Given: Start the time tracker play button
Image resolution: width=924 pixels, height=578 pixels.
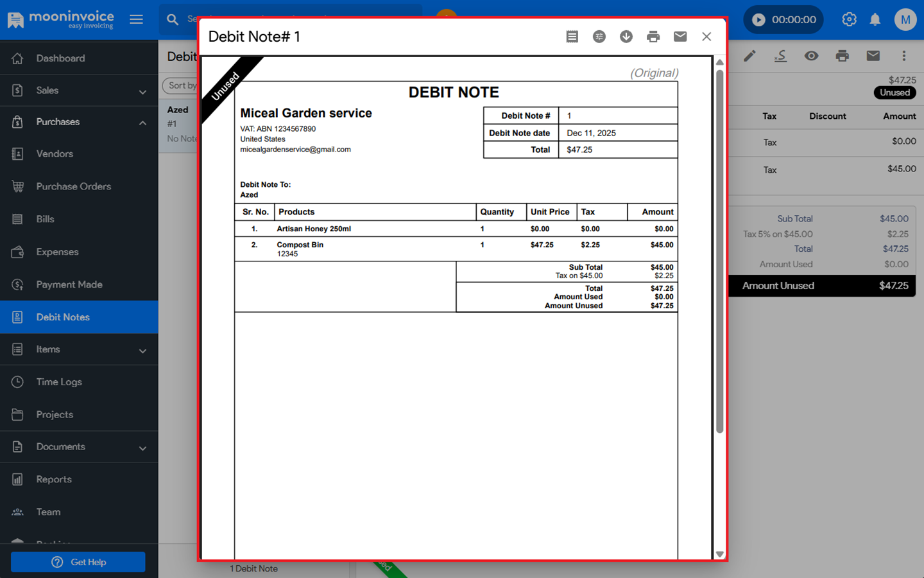Looking at the screenshot, I should 758,19.
